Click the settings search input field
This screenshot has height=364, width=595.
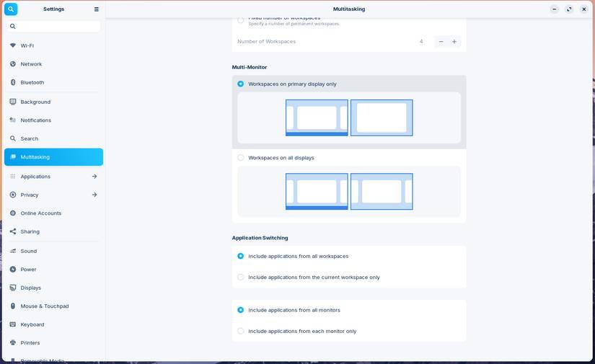tap(53, 26)
